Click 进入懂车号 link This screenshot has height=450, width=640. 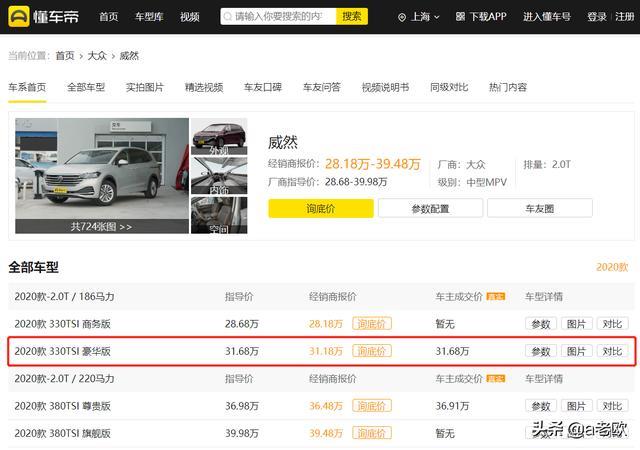point(547,17)
